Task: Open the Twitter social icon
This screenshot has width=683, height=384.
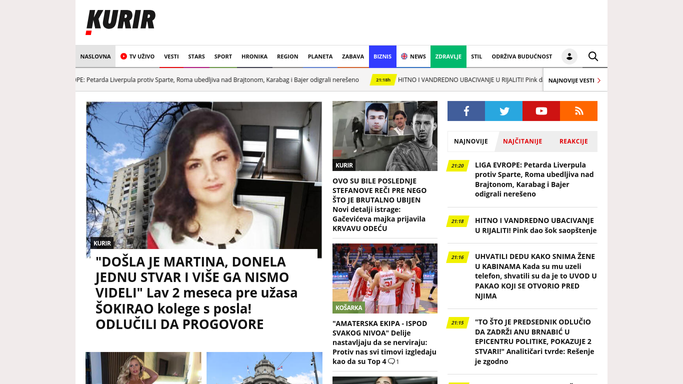Action: point(504,111)
